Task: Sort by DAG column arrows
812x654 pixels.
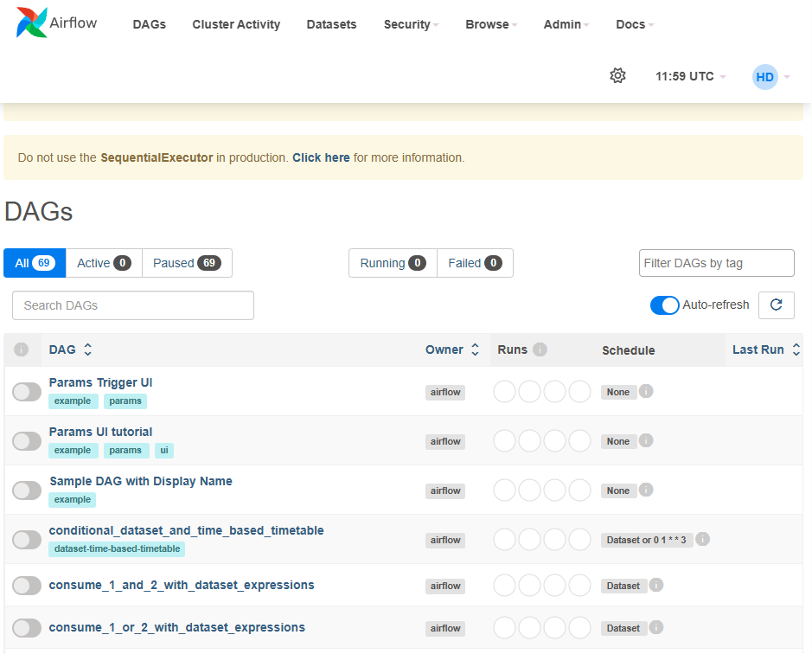Action: coord(88,349)
